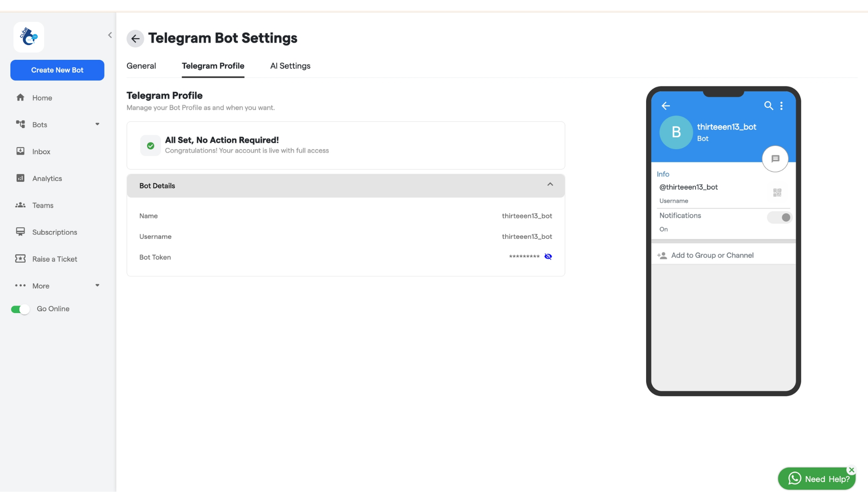Expand the Bots menu dropdown arrow
Image resolution: width=868 pixels, height=502 pixels.
(97, 124)
